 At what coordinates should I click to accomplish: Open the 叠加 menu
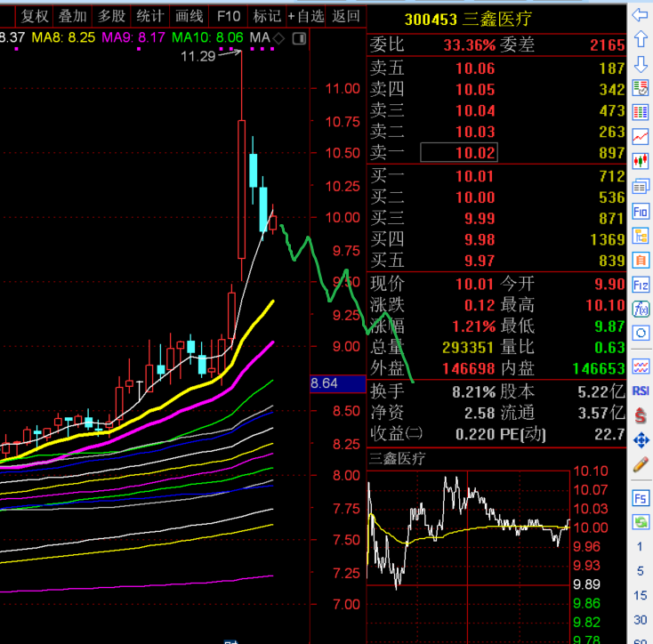(72, 16)
